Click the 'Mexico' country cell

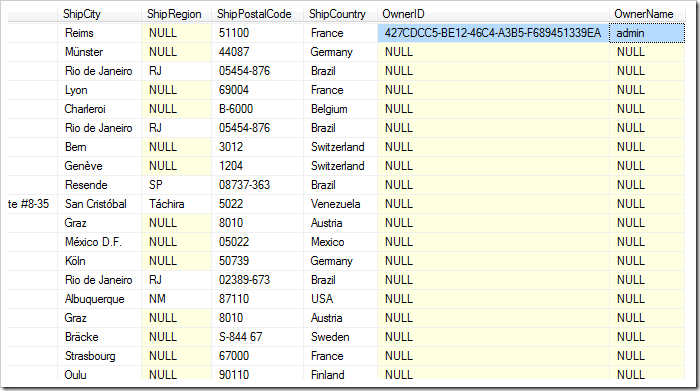pos(341,242)
